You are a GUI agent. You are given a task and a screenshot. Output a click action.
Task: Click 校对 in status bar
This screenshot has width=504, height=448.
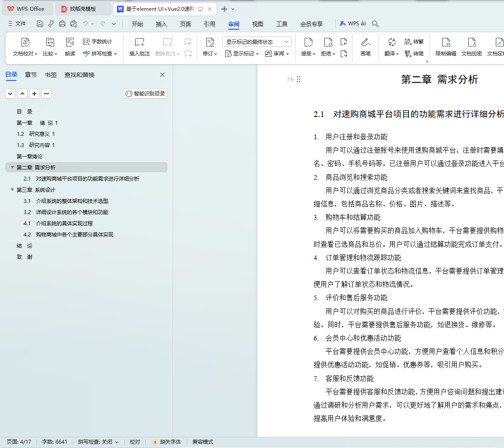(134, 442)
